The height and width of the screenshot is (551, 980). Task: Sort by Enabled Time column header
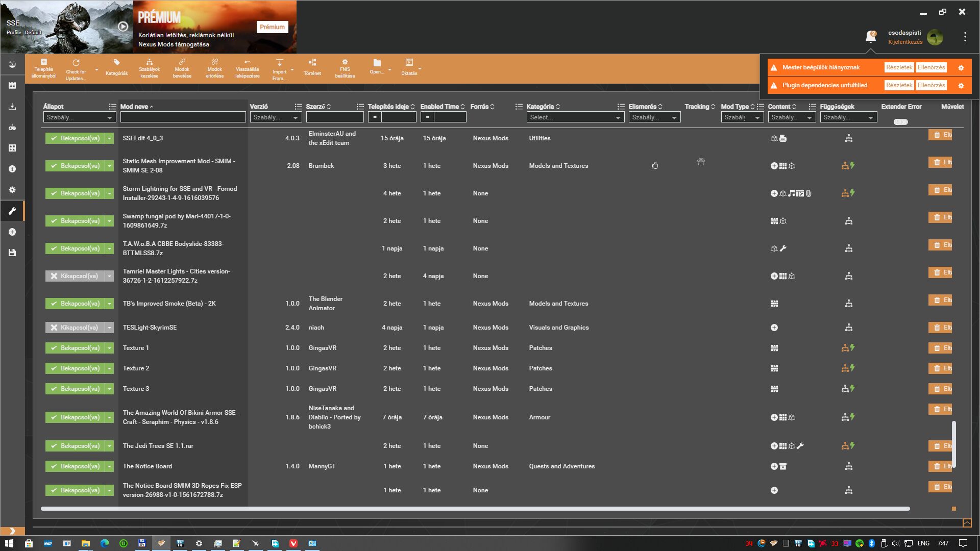pyautogui.click(x=443, y=107)
